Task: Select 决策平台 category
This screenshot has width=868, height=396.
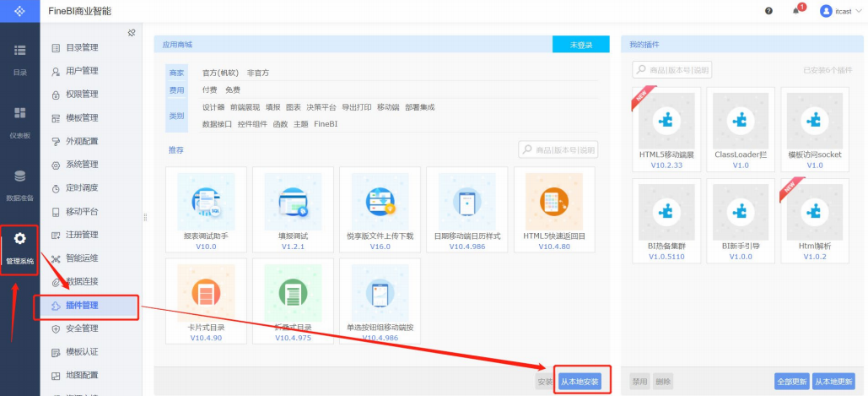Action: click(x=321, y=107)
